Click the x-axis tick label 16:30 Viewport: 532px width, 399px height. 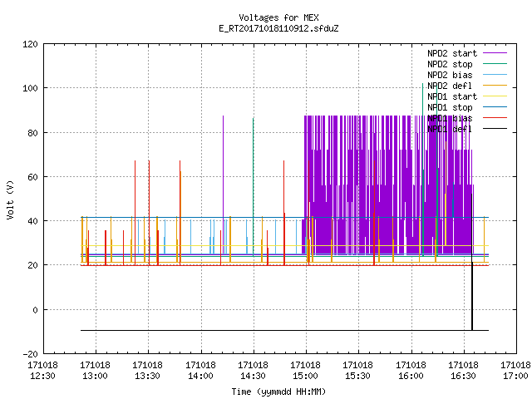pos(464,376)
